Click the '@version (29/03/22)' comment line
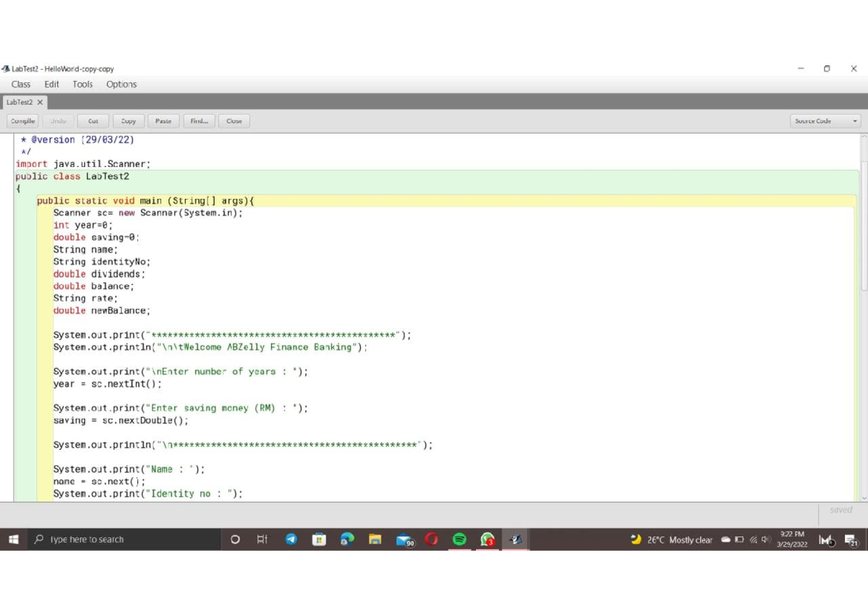 78,140
